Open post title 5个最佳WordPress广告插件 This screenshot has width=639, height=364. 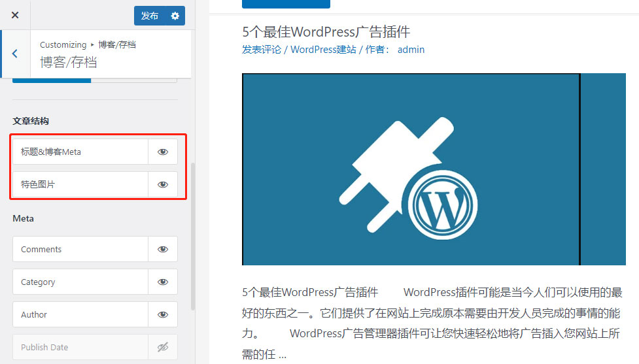tap(326, 32)
